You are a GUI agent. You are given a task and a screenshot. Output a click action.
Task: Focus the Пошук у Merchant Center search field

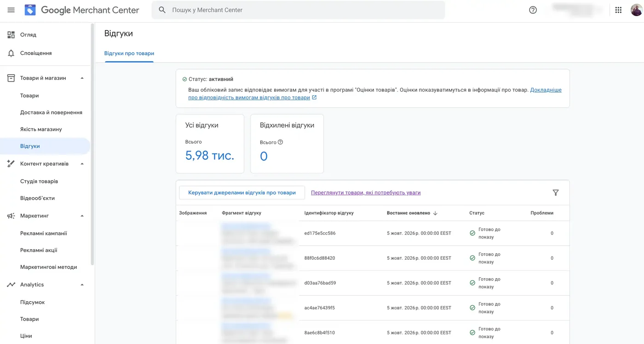298,10
